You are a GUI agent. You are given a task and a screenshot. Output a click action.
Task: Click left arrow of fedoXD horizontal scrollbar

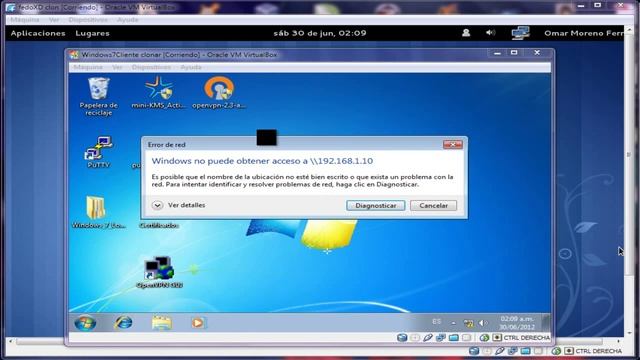point(10,341)
